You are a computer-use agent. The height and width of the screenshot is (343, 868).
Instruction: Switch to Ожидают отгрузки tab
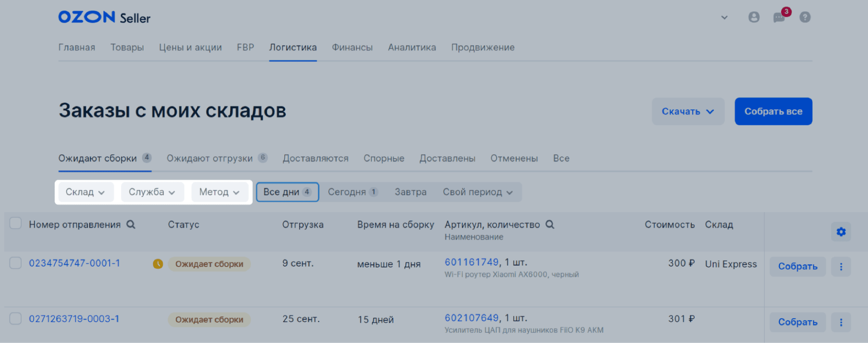210,158
